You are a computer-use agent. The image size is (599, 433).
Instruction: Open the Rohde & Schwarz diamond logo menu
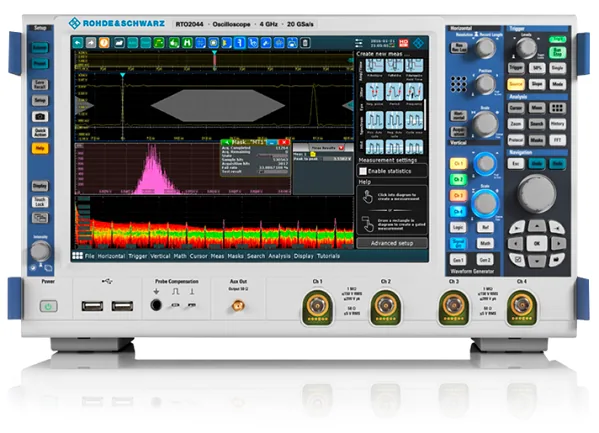418,43
